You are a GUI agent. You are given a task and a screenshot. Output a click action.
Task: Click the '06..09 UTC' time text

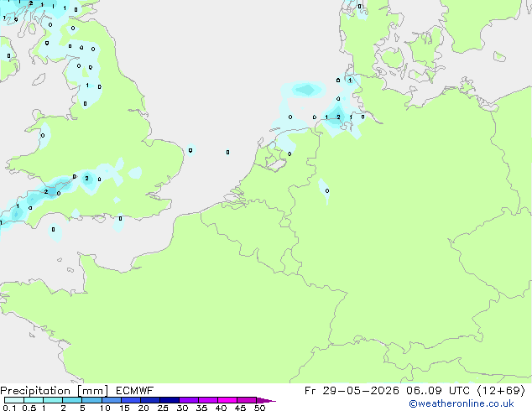tap(438, 391)
